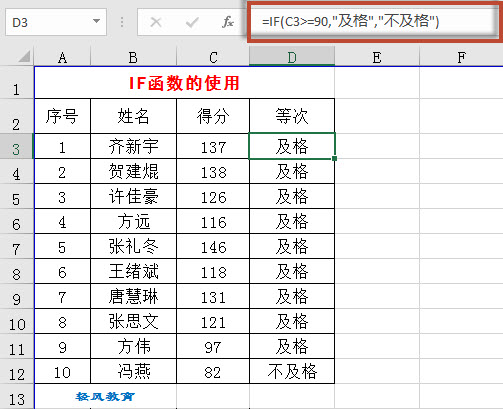Viewport: 503px width, 409px height.
Task: Select the name cell "王绪斌"
Action: point(133,271)
